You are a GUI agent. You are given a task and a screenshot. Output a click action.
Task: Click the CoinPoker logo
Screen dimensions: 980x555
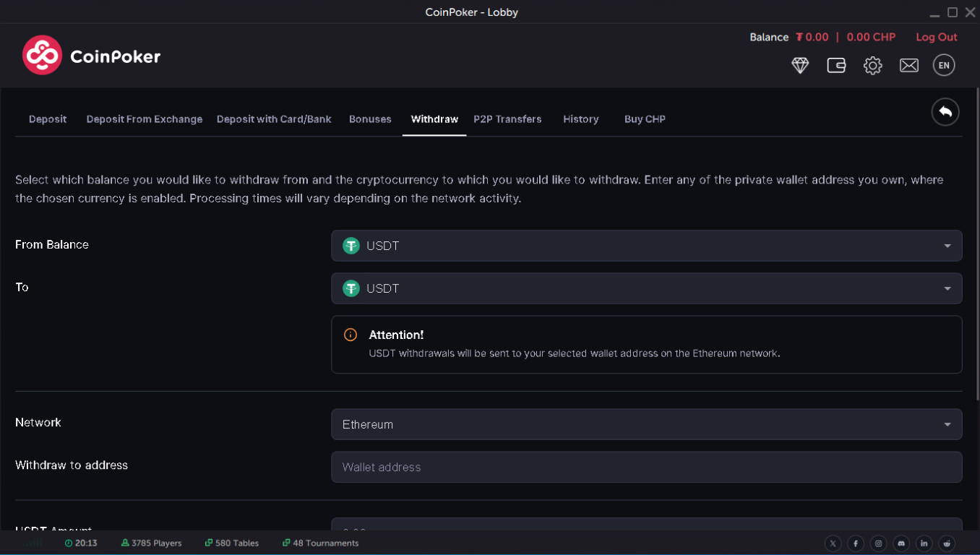(91, 56)
